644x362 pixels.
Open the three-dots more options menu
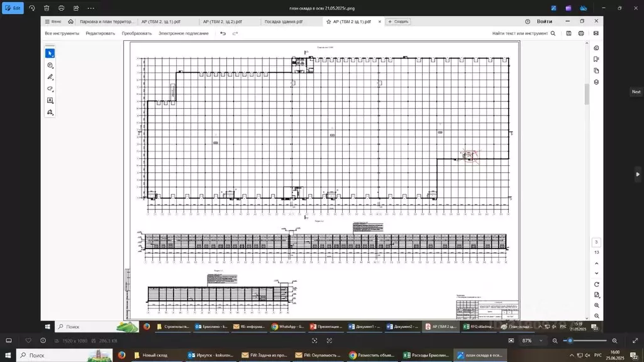[91, 8]
